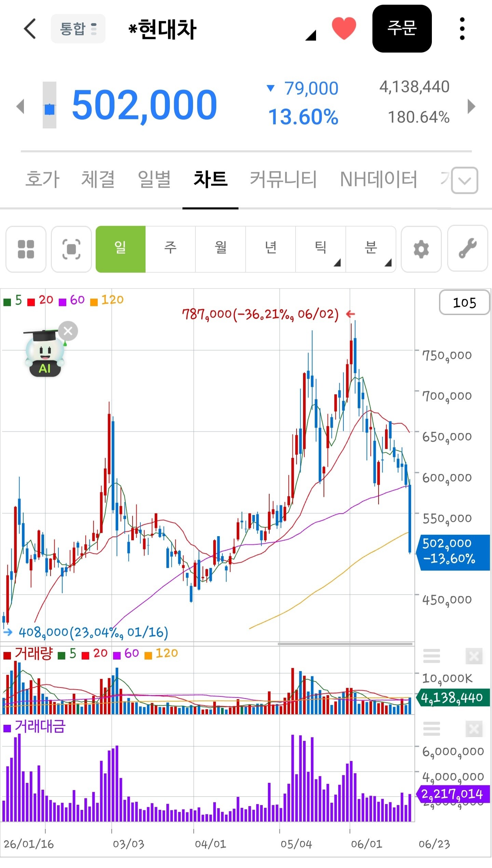Open the 분 minute period dropdown
The image size is (492, 868).
371,249
